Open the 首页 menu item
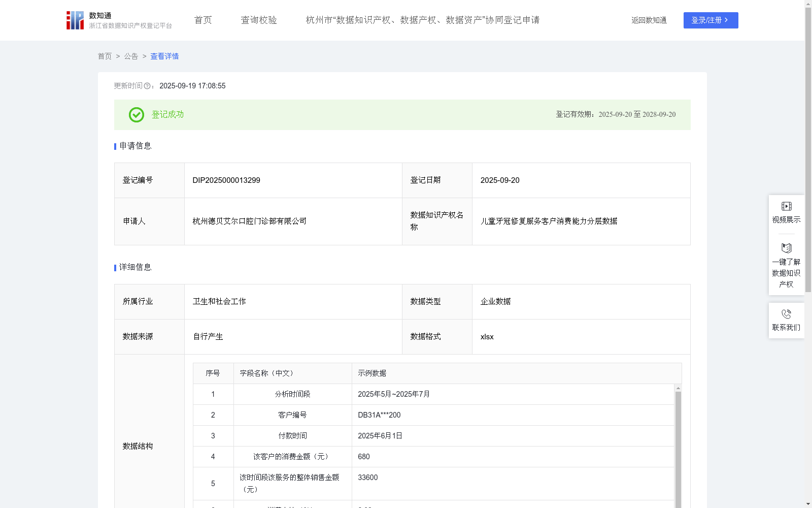812x508 pixels. click(x=203, y=20)
